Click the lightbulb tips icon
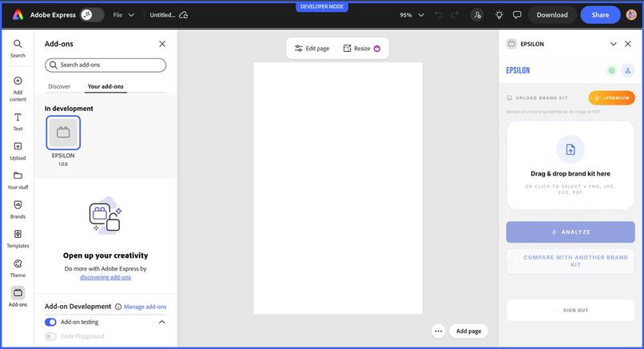The image size is (644, 349). click(x=499, y=15)
